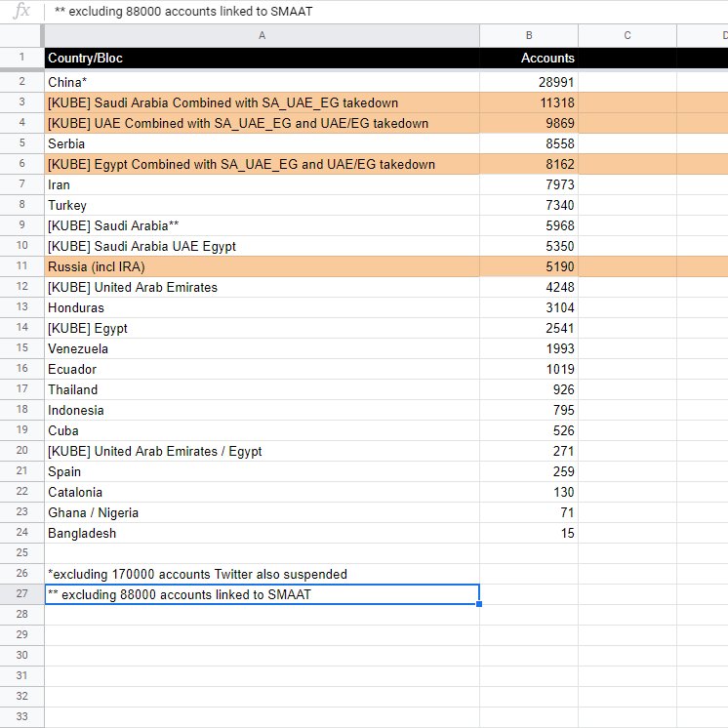Select the Spain cell
Image resolution: width=728 pixels, height=728 pixels.
[262, 471]
